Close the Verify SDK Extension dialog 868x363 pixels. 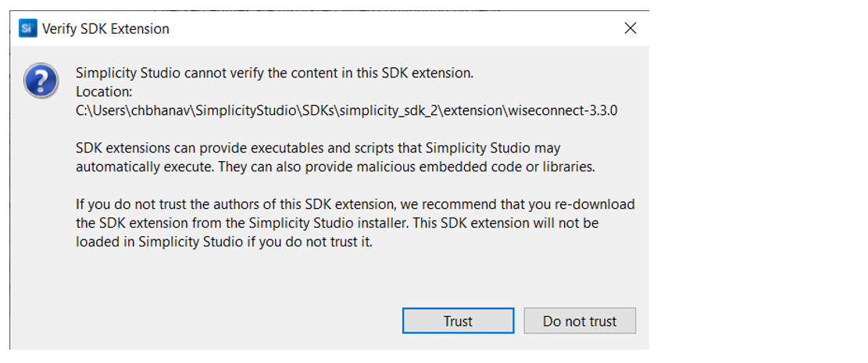click(x=630, y=29)
